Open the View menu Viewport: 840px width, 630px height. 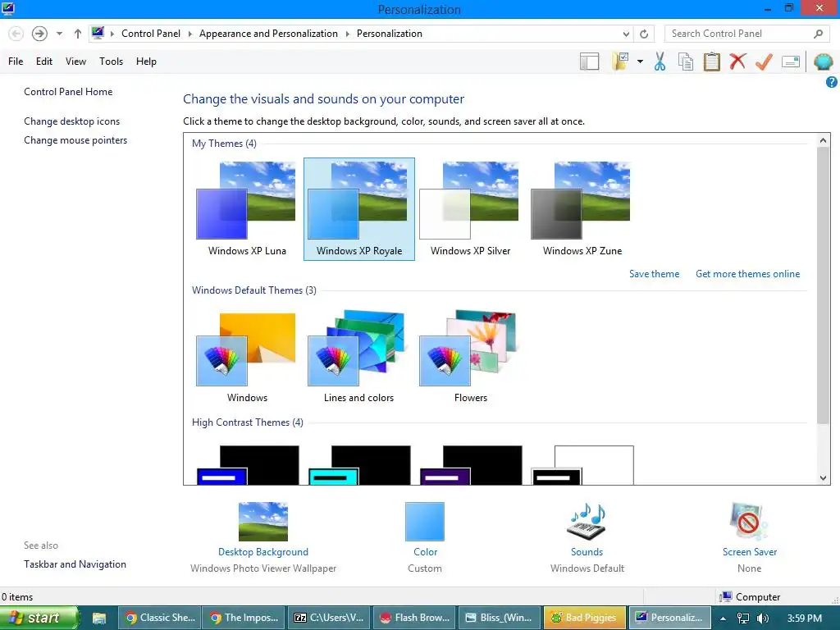click(x=75, y=62)
